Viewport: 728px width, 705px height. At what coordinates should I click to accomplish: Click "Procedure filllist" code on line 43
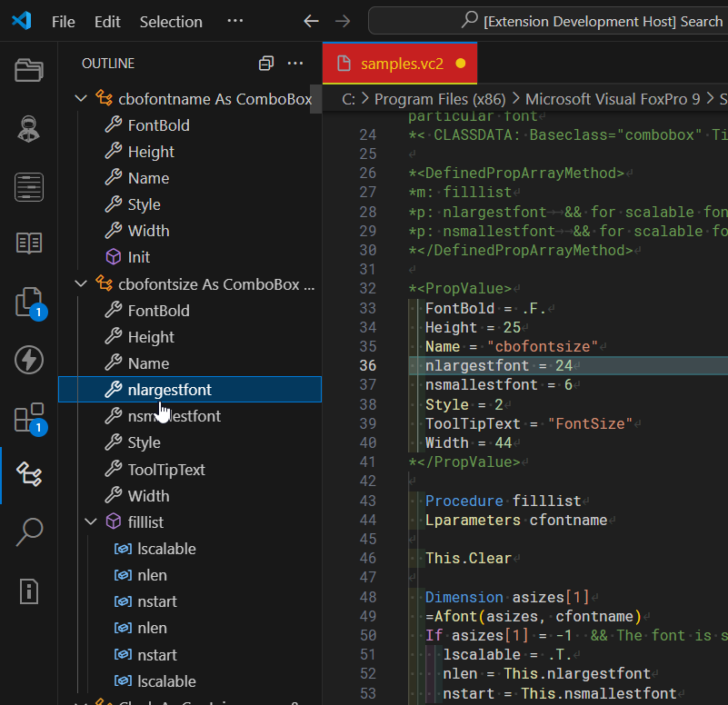pyautogui.click(x=504, y=501)
